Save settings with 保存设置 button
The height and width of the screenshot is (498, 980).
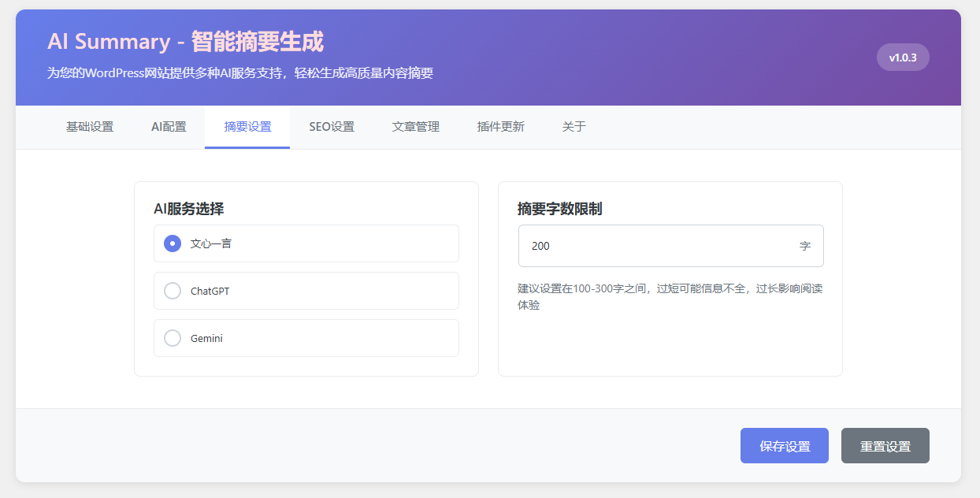click(x=784, y=445)
